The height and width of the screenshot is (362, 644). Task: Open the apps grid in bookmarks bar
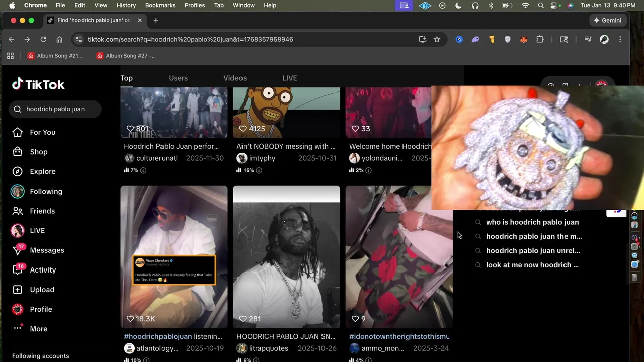[x=10, y=56]
